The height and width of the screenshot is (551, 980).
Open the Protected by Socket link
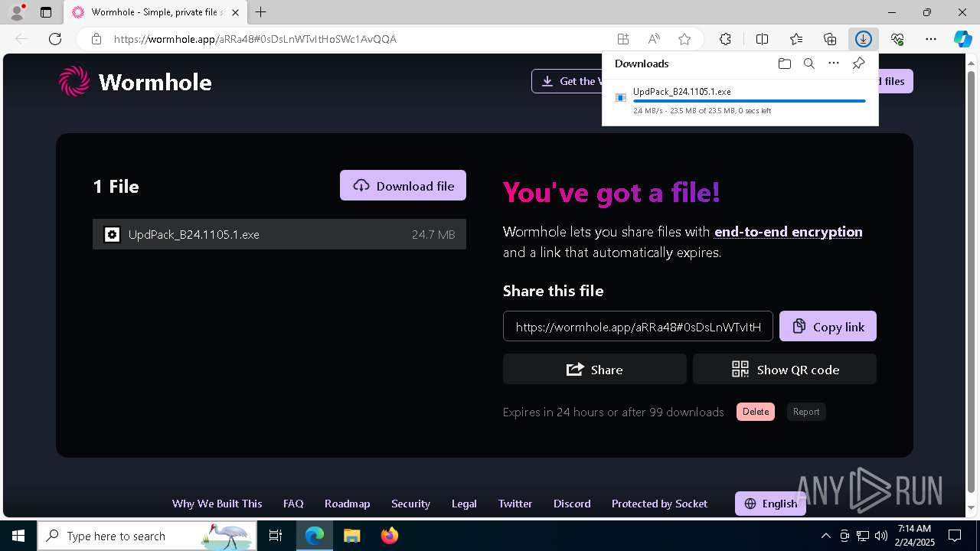coord(659,504)
